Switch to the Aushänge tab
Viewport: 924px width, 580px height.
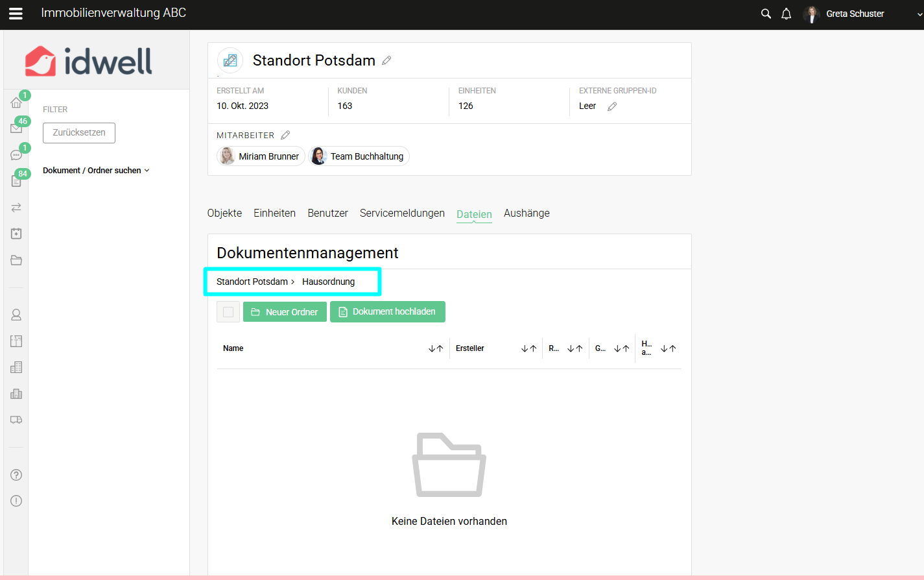coord(527,213)
